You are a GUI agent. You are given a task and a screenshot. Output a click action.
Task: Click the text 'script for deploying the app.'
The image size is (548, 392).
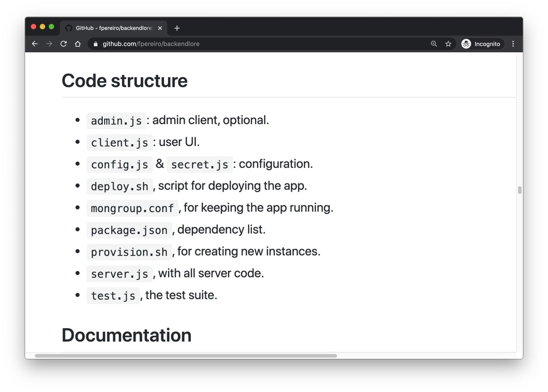tap(232, 186)
